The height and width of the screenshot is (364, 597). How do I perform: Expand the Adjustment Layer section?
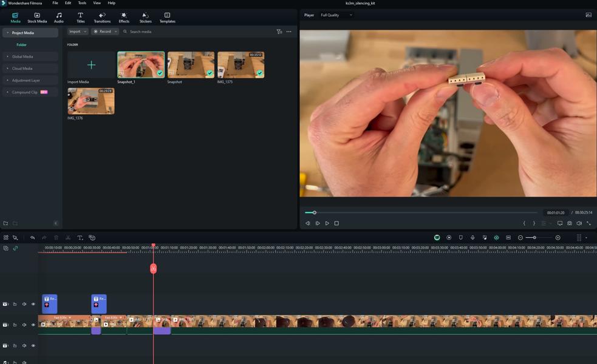coord(8,80)
